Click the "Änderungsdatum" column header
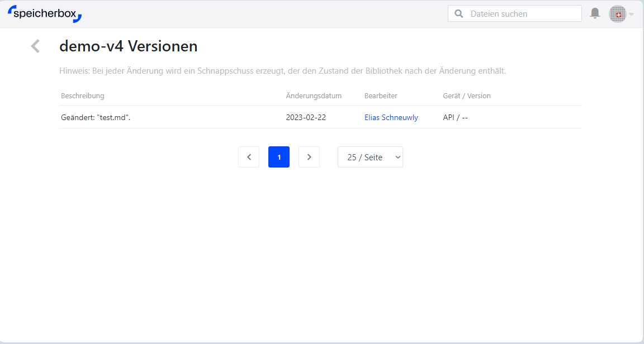This screenshot has width=644, height=344. click(314, 96)
